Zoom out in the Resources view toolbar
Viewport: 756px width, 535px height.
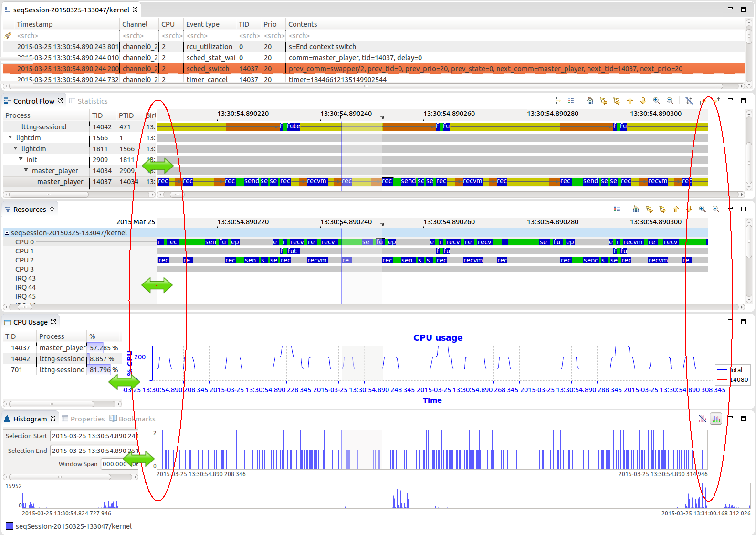coord(715,209)
